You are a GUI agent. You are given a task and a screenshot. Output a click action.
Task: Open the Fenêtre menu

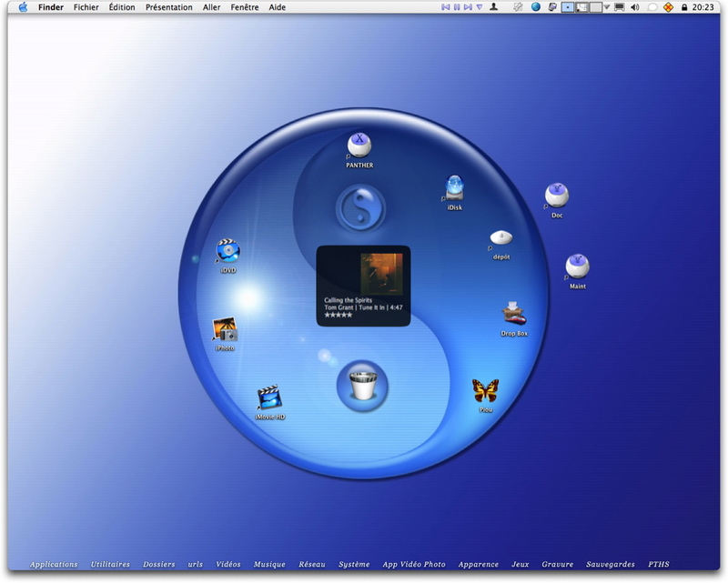point(245,7)
